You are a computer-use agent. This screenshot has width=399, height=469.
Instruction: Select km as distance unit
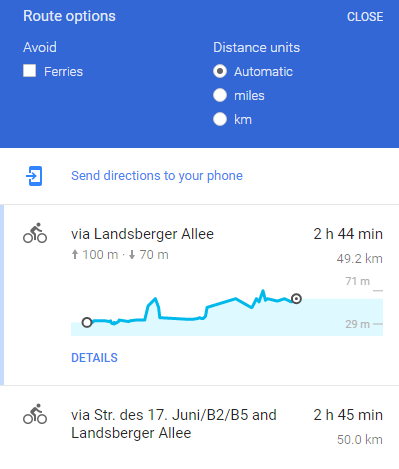click(220, 119)
